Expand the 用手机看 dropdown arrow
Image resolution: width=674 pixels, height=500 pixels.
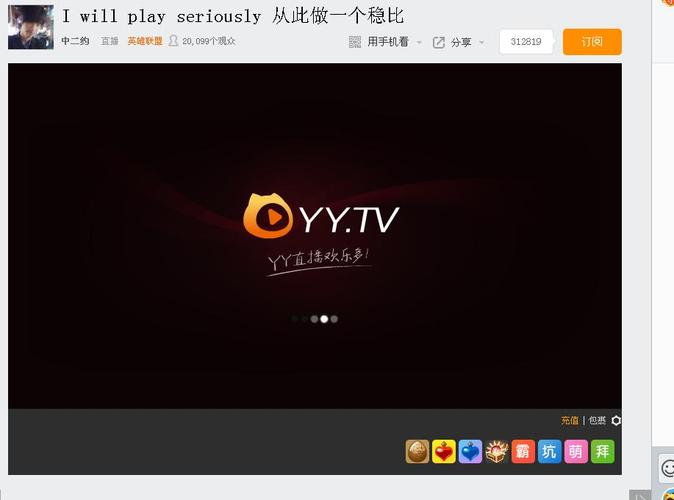point(419,43)
